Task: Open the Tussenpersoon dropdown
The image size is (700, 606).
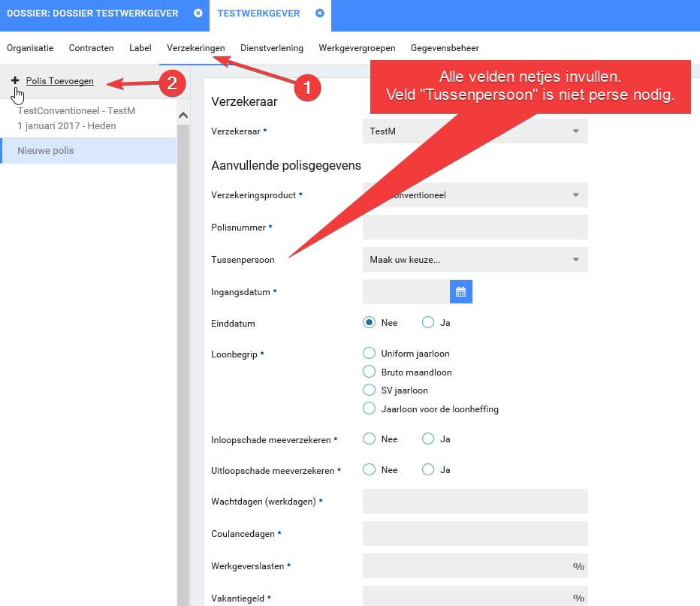Action: point(475,260)
